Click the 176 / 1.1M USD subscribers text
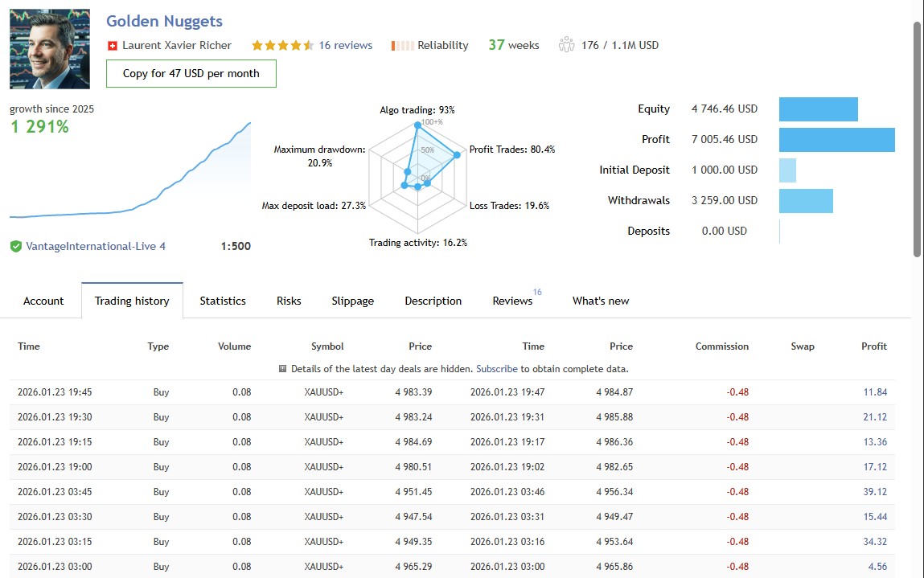The image size is (924, 578). click(x=620, y=45)
